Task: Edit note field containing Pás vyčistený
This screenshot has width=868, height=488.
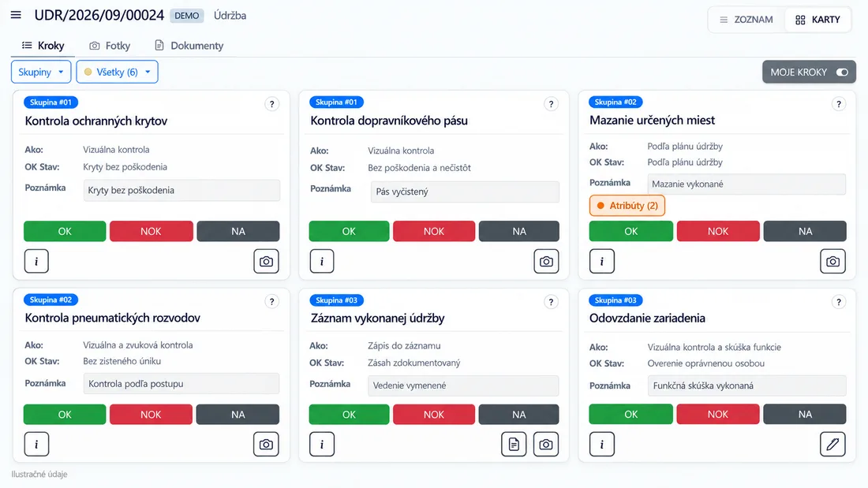Action: pyautogui.click(x=465, y=192)
